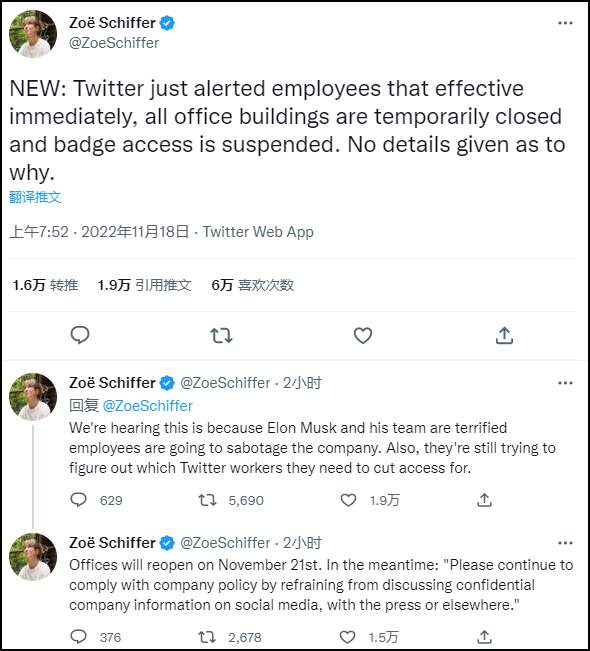The width and height of the screenshot is (590, 651).
Task: Open three-dot menu on November 21st reply tweet
Action: pyautogui.click(x=566, y=543)
